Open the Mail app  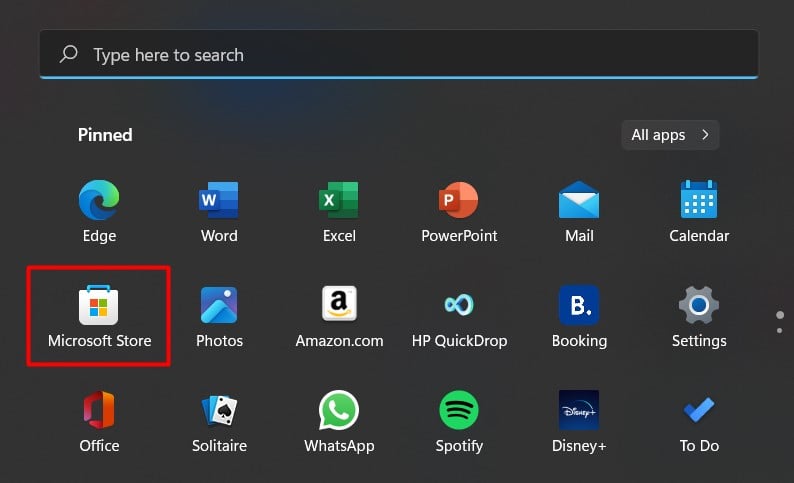tap(579, 212)
